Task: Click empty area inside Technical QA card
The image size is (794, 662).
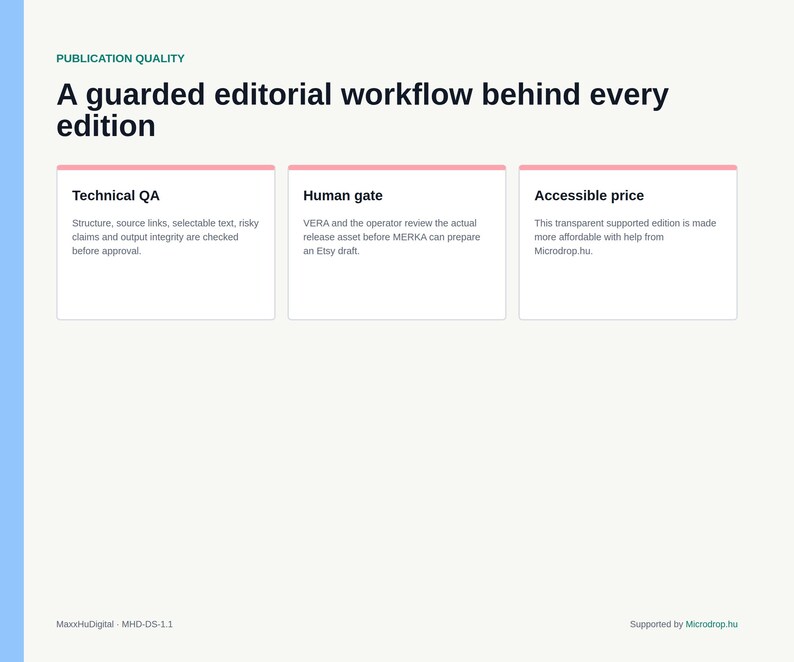Action: [x=166, y=289]
